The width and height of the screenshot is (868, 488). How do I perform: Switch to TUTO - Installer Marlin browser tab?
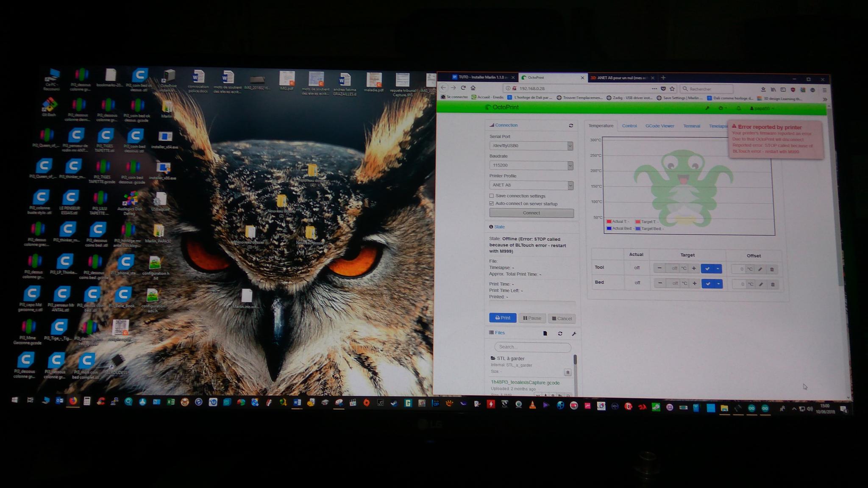[x=483, y=78]
